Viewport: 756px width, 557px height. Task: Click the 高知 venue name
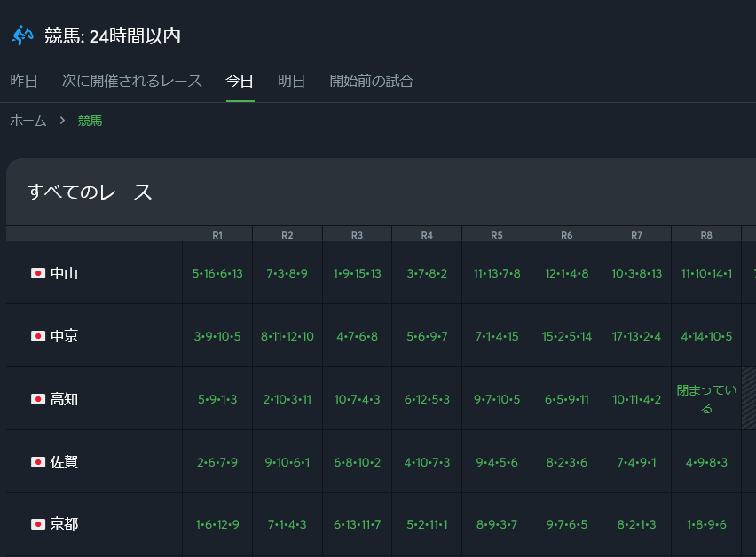64,399
